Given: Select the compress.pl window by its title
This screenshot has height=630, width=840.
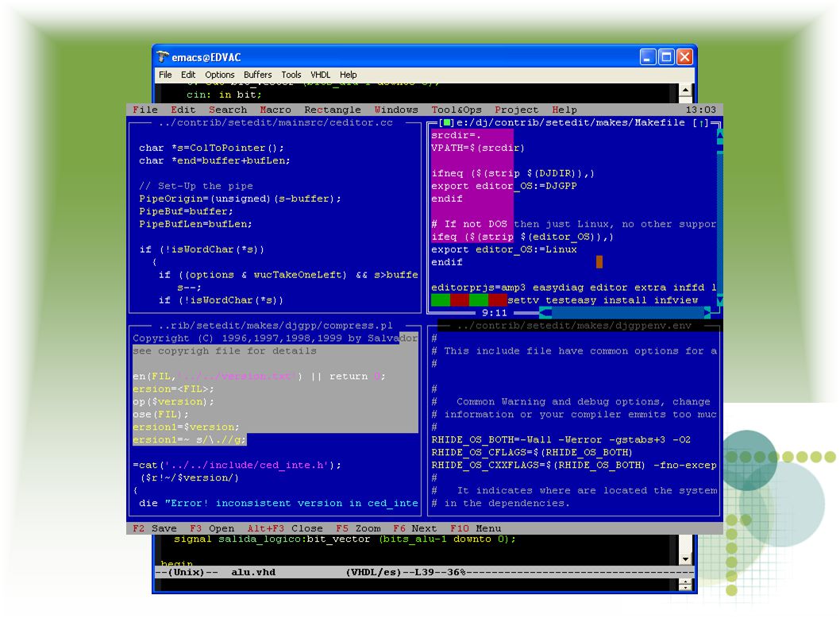Looking at the screenshot, I should [276, 326].
